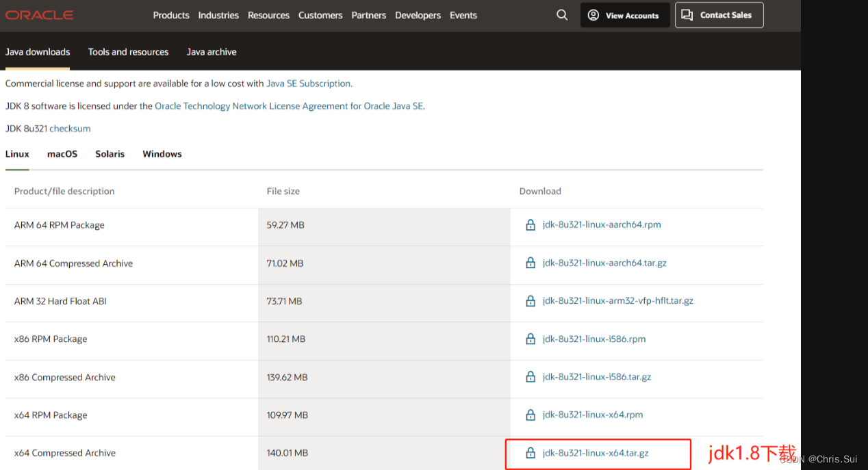Open the Java archive section

[x=211, y=51]
